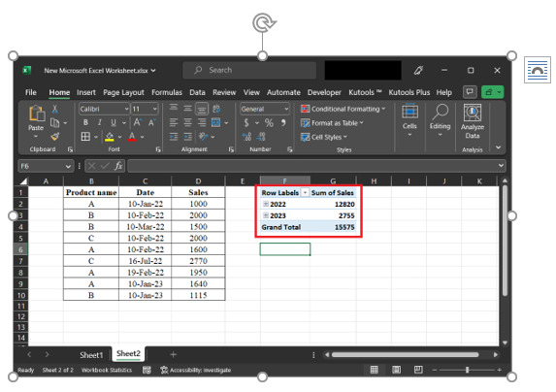Toggle Bold formatting
The width and height of the screenshot is (556, 392).
click(x=85, y=122)
